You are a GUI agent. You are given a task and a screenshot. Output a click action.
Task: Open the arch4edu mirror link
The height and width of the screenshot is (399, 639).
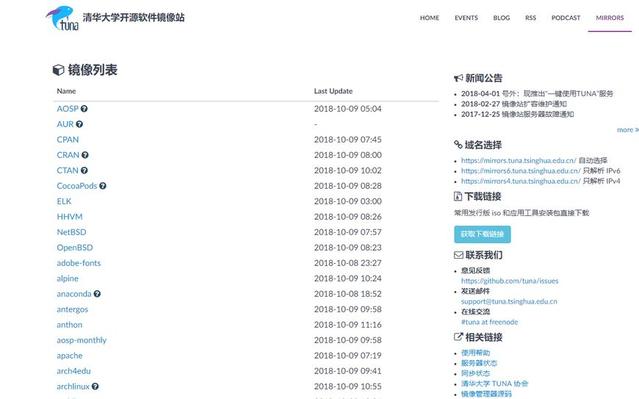click(74, 371)
